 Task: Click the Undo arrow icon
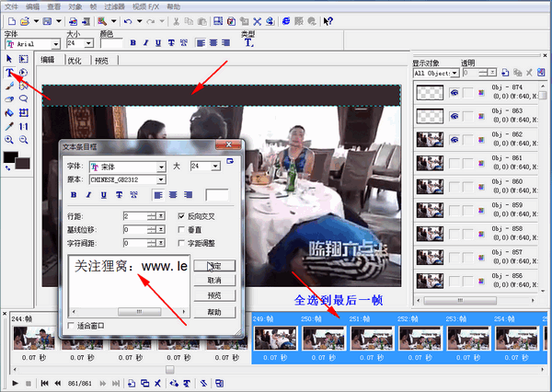pyautogui.click(x=128, y=21)
